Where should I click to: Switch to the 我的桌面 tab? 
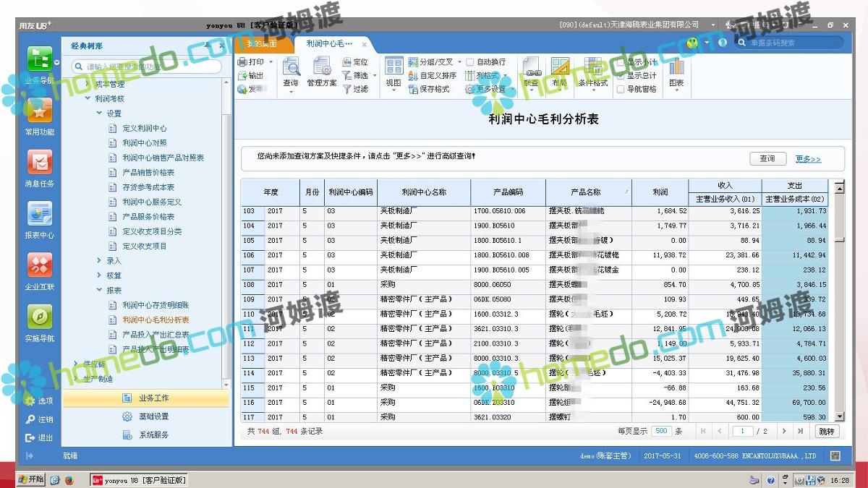[x=262, y=43]
